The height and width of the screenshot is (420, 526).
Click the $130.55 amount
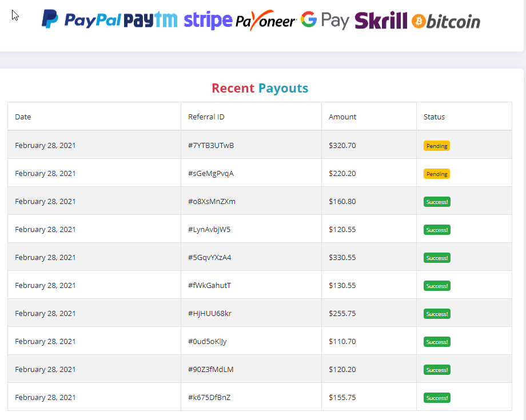342,285
